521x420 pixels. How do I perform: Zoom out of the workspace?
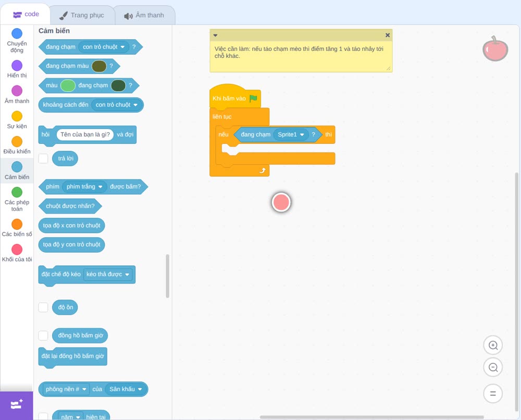(493, 367)
